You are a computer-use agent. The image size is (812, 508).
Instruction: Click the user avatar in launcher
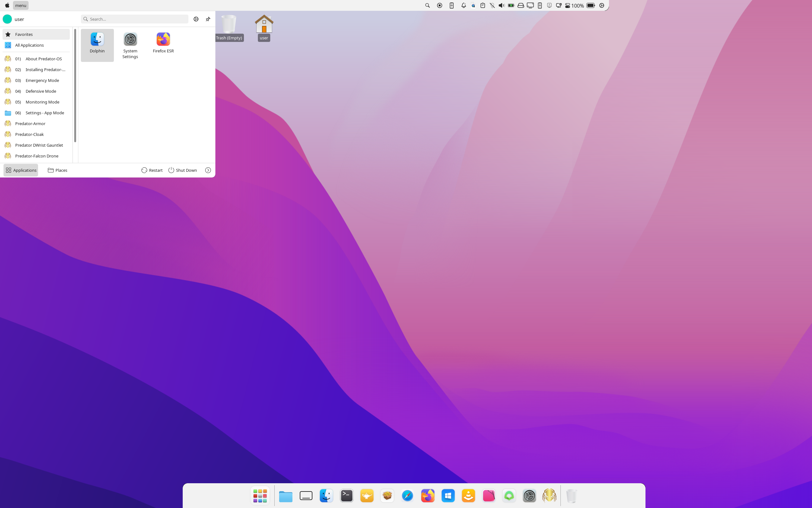point(7,19)
